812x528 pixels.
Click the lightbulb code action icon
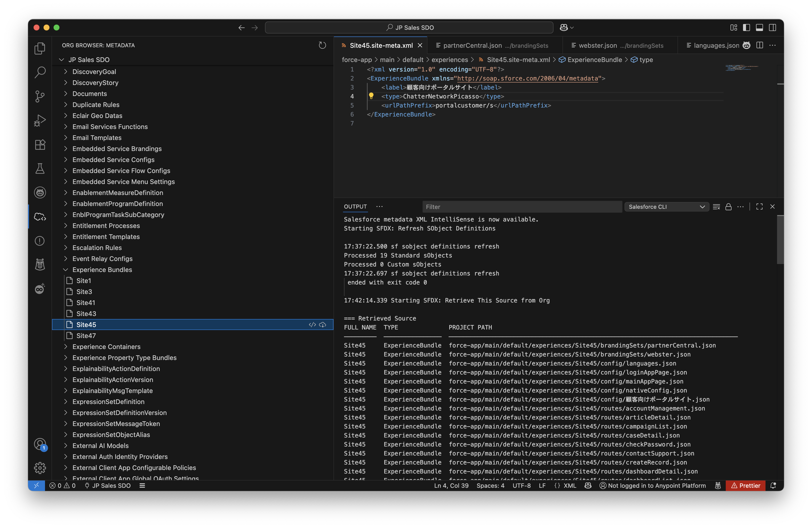pos(371,96)
